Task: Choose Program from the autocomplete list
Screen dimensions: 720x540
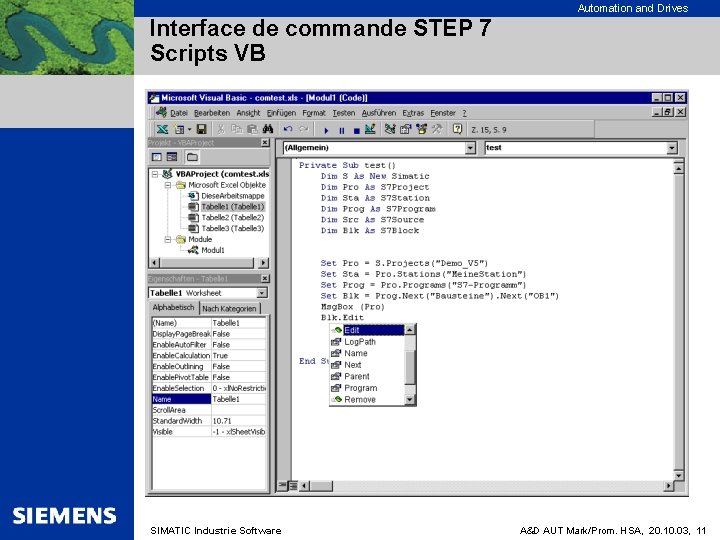Action: pos(360,388)
